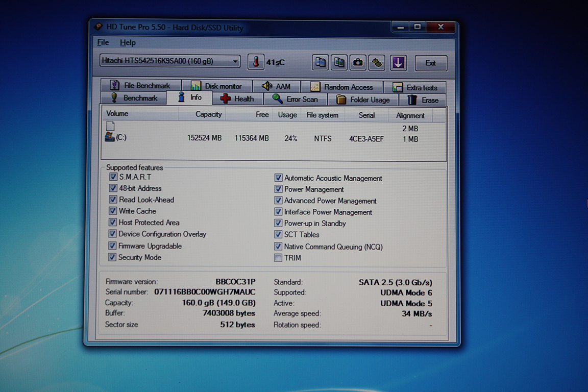Click the blank unnamed volume icon

[x=110, y=126]
